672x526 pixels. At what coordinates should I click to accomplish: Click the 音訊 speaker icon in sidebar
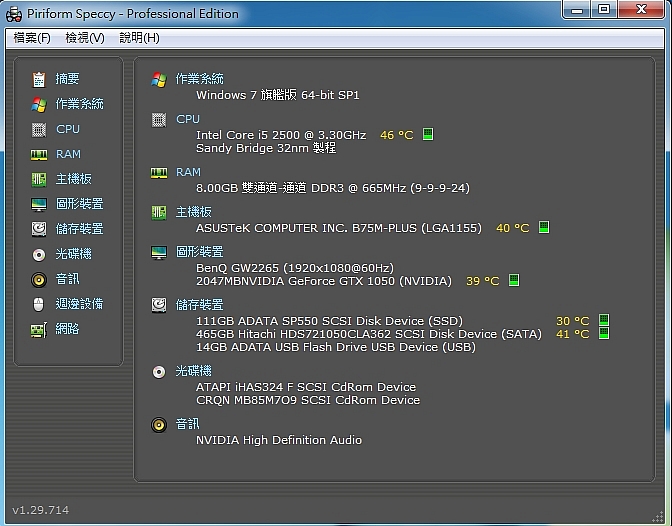(x=39, y=280)
